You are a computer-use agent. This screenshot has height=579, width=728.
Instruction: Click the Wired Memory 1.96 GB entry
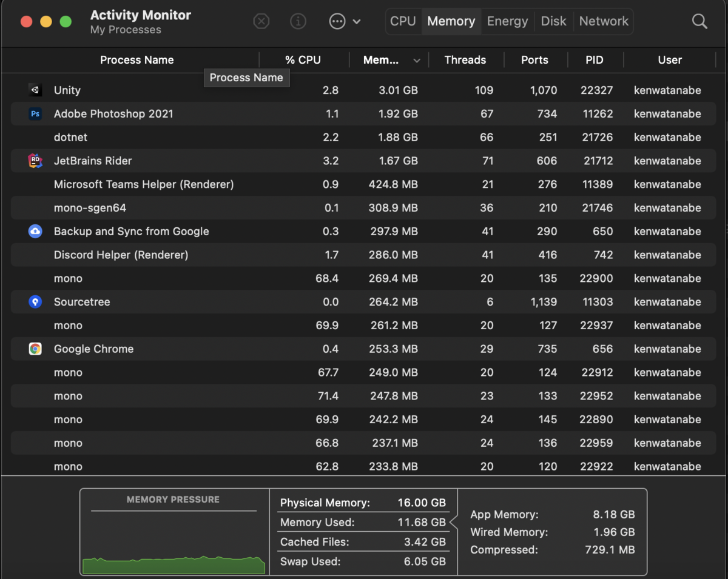553,532
